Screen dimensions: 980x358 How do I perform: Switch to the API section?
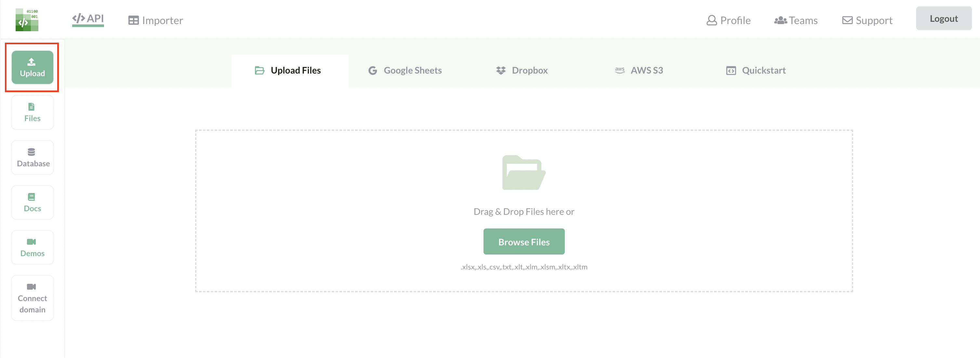pyautogui.click(x=88, y=19)
